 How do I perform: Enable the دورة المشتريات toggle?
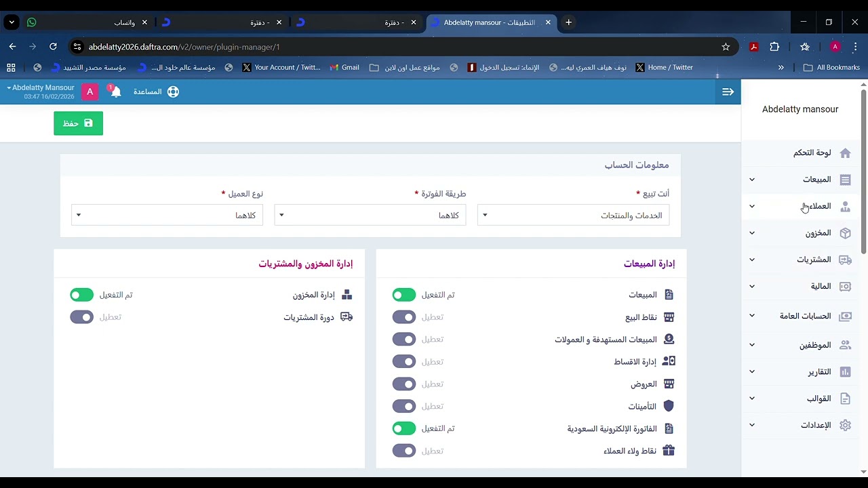point(82,317)
